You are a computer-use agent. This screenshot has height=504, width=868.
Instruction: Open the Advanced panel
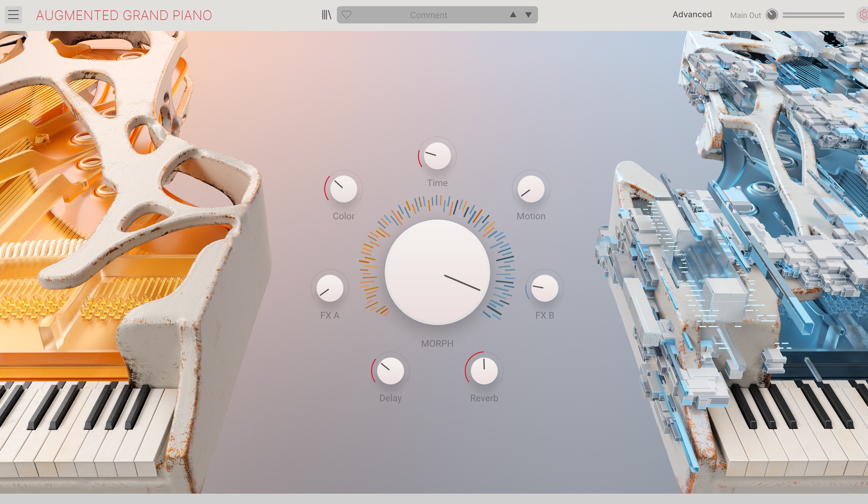click(692, 14)
